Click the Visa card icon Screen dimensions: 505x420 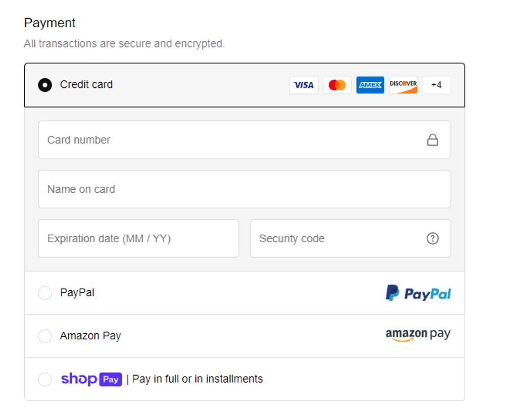[x=304, y=85]
